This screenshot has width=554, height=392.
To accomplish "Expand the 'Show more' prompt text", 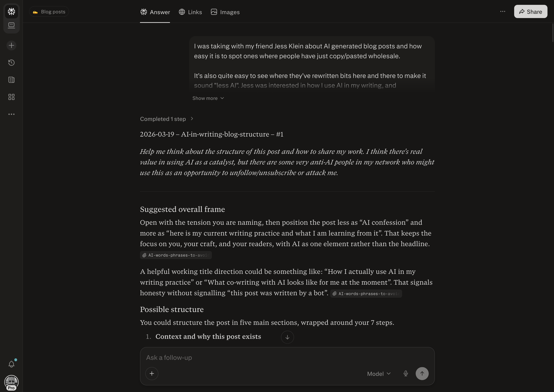I will click(208, 98).
